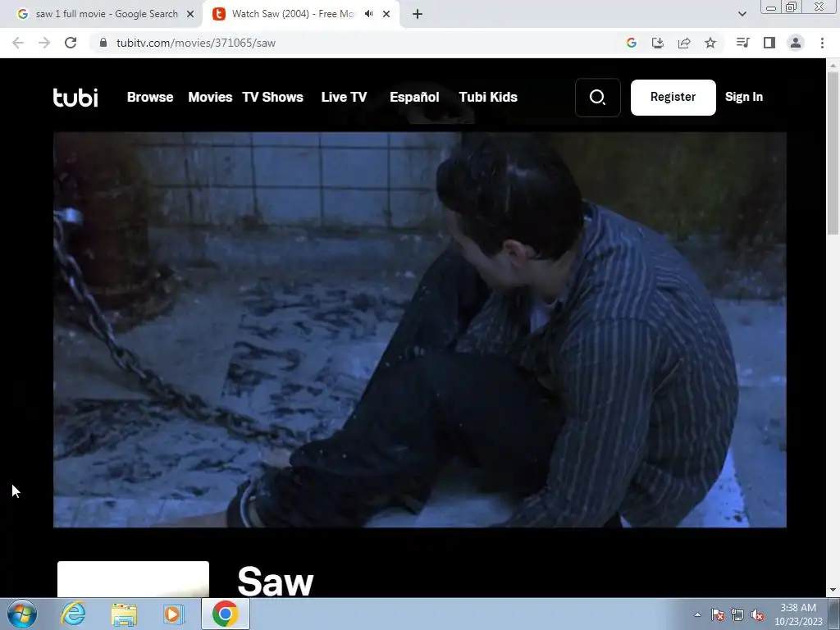840x630 pixels.
Task: Open Windows Explorer folder in taskbar
Action: [124, 614]
